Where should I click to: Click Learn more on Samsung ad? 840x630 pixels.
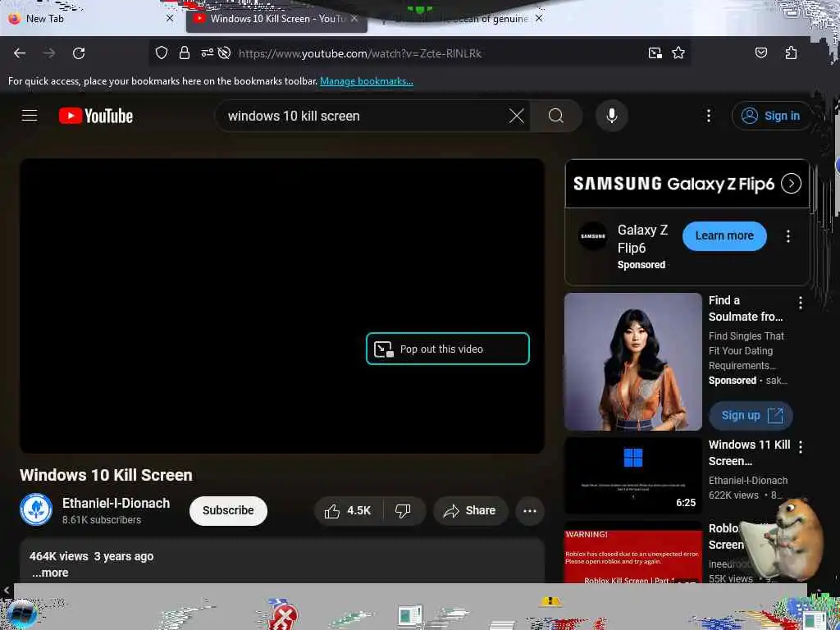(x=724, y=235)
